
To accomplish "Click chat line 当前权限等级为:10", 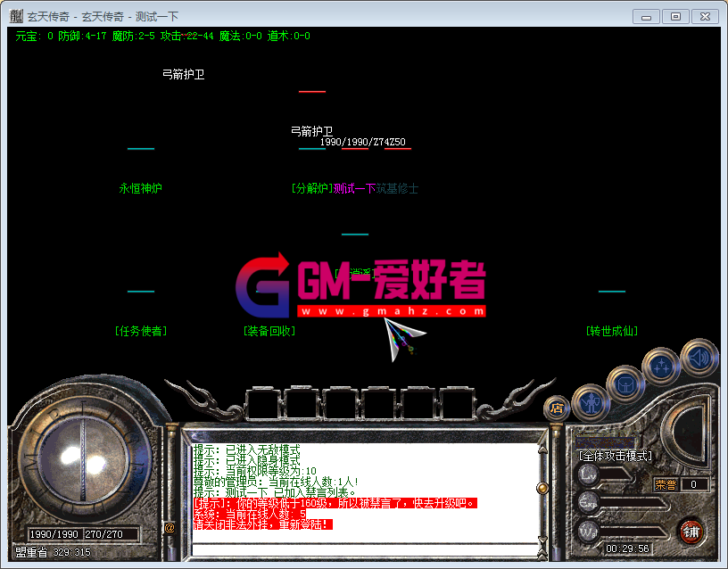I will tap(255, 471).
